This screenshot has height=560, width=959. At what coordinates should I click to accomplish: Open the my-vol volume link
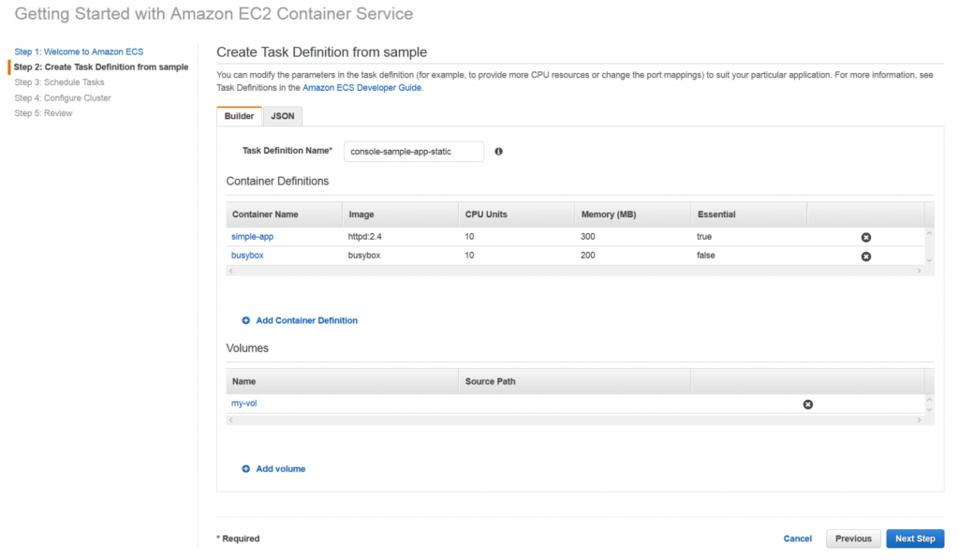[244, 404]
